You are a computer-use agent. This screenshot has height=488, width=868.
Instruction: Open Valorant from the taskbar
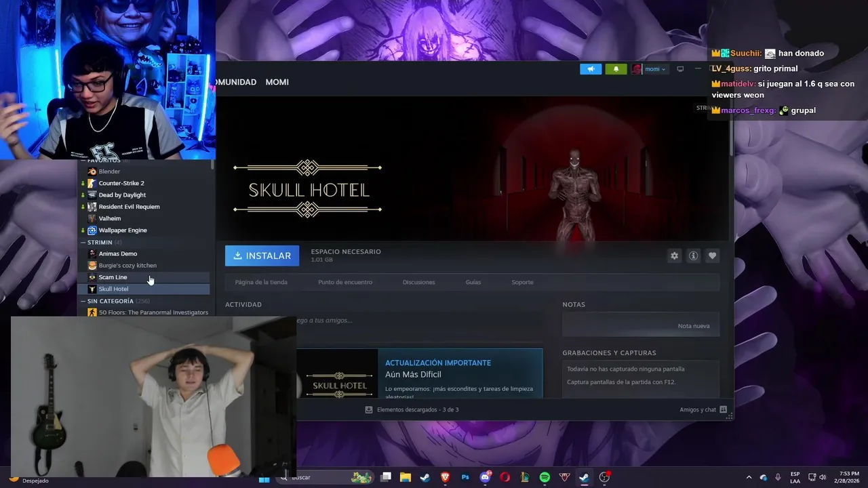click(x=564, y=478)
